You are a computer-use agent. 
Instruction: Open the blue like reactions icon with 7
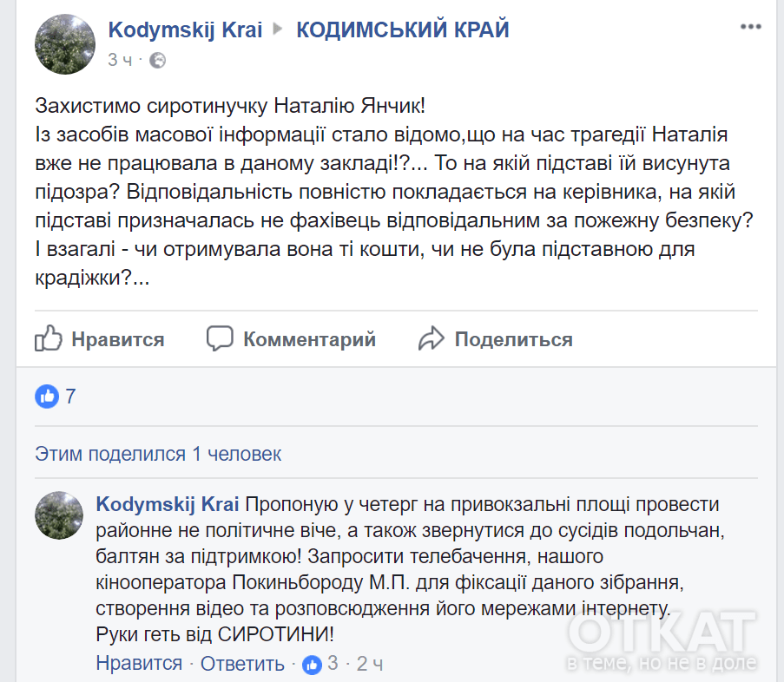coord(47,397)
